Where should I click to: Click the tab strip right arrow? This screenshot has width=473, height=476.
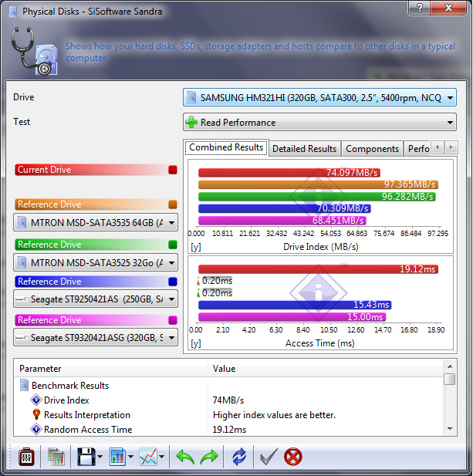point(451,147)
